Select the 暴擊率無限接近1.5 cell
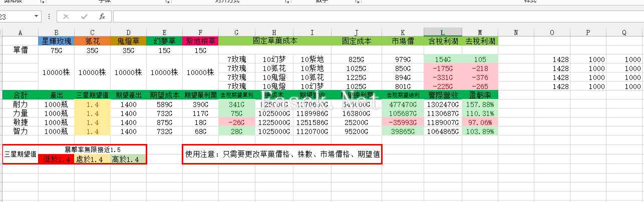This screenshot has width=644, height=202. pyautogui.click(x=92, y=149)
